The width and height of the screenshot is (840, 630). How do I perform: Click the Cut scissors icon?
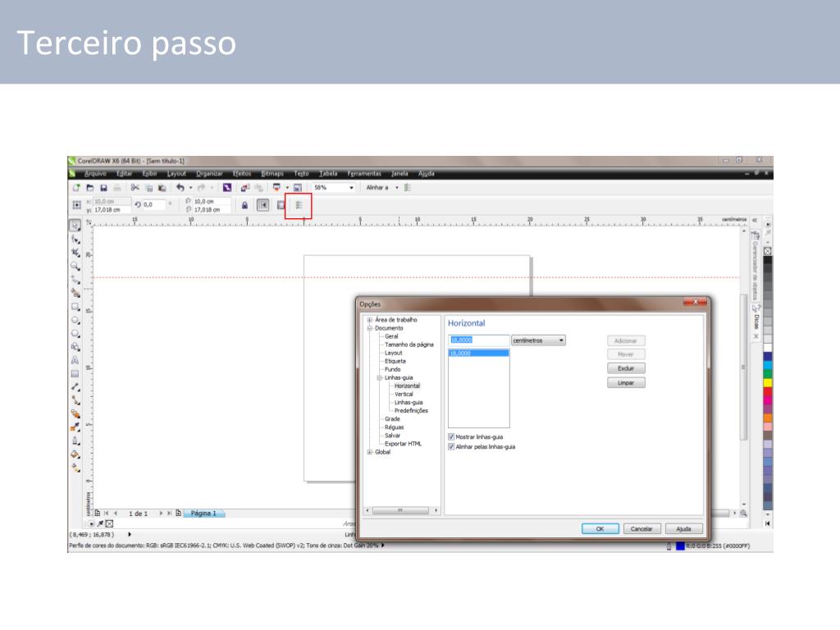135,188
